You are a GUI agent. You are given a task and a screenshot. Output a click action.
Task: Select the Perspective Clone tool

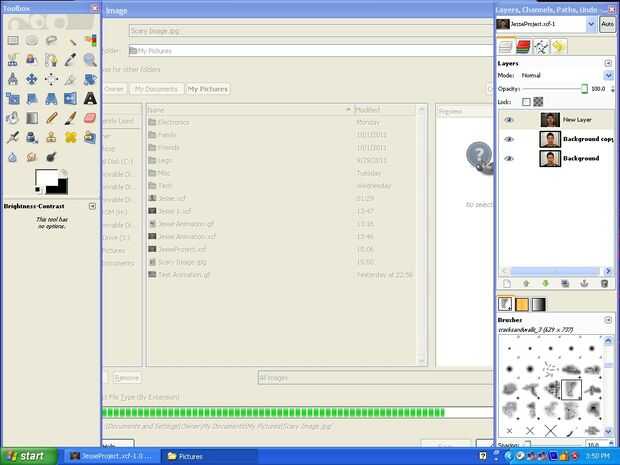[90, 137]
